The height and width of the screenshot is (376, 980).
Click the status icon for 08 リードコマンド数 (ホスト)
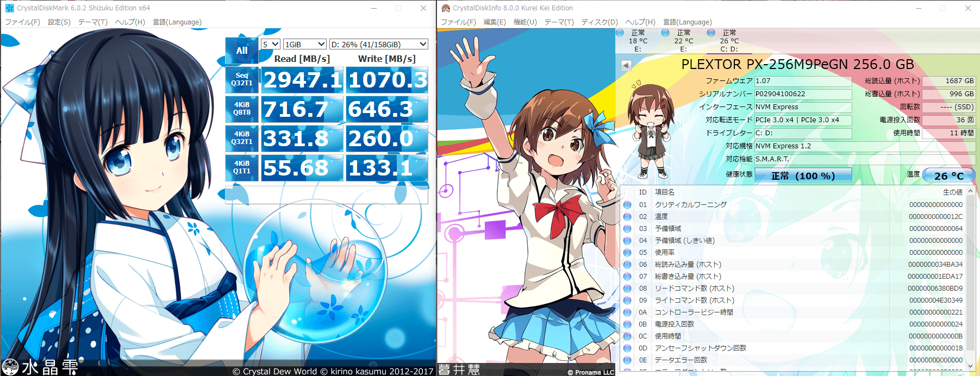point(627,289)
